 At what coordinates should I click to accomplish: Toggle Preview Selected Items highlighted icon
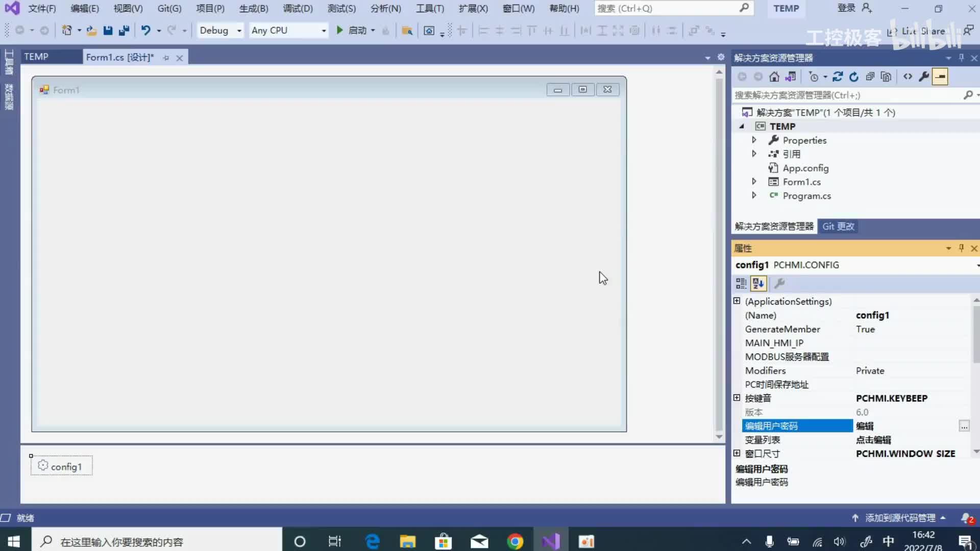[940, 77]
